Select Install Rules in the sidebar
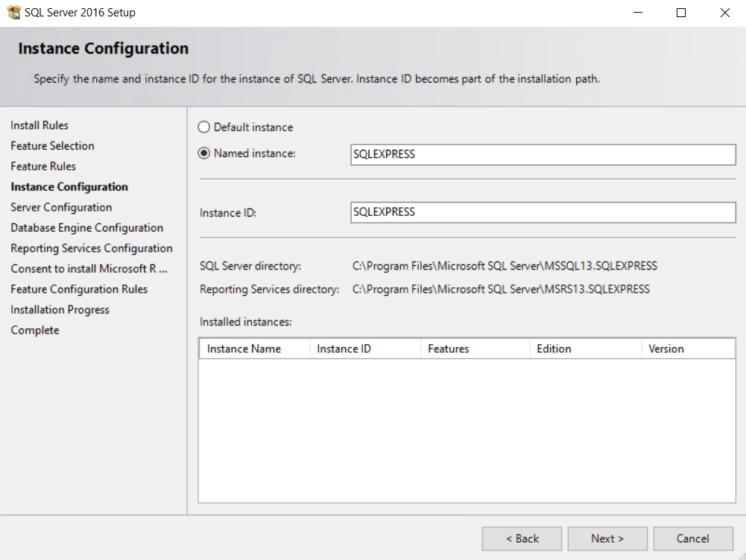 [x=39, y=125]
